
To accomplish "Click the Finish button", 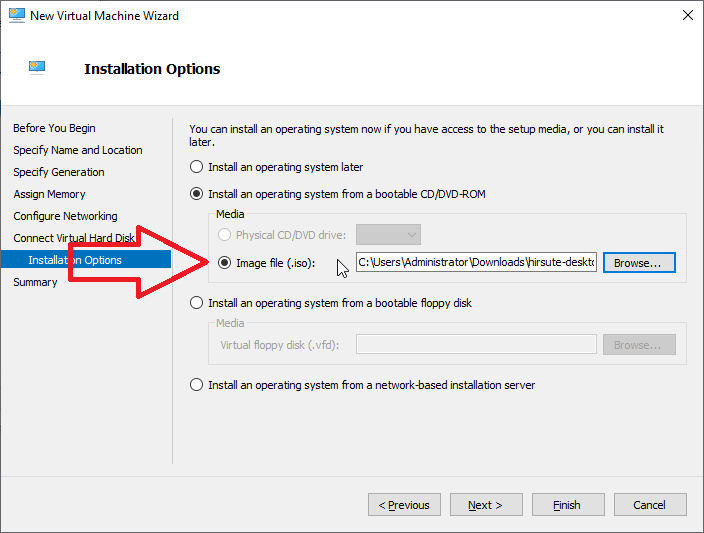I will tap(567, 505).
